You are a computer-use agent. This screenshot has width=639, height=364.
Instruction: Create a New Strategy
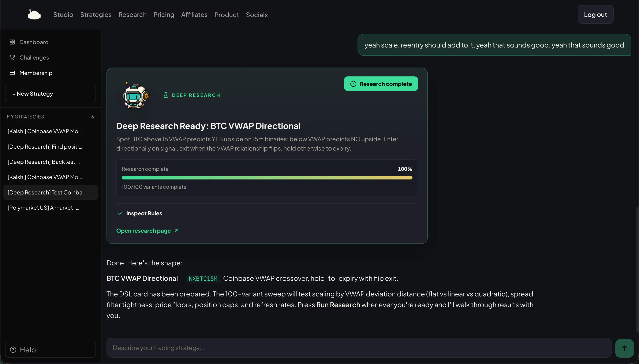pos(50,94)
